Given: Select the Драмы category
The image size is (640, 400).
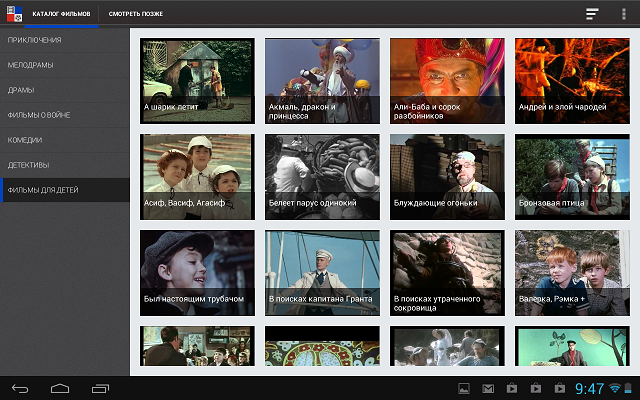Looking at the screenshot, I should pos(65,90).
